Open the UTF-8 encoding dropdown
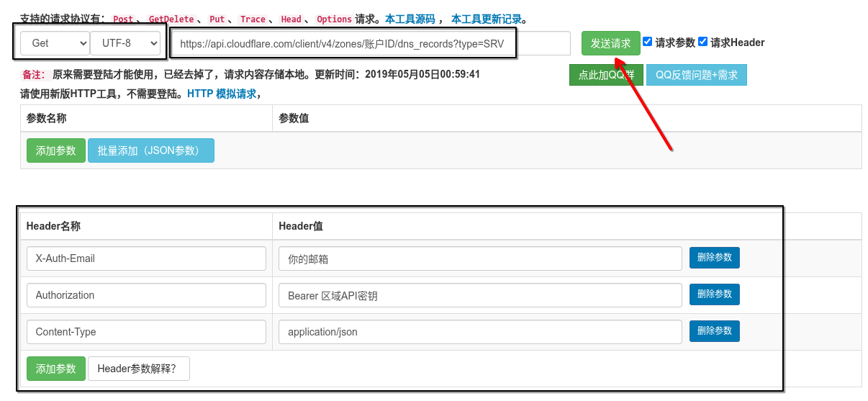Viewport: 868px width, 401px height. coord(125,43)
